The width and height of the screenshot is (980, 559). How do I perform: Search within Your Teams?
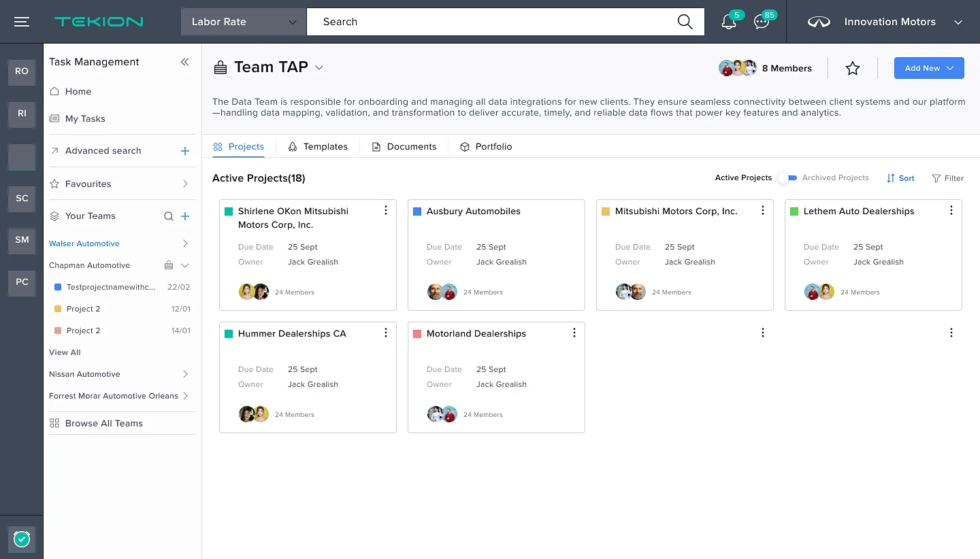coord(169,216)
